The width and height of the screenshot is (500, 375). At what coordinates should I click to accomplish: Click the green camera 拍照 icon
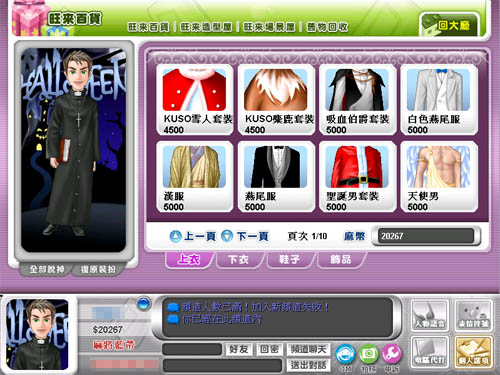point(369,354)
